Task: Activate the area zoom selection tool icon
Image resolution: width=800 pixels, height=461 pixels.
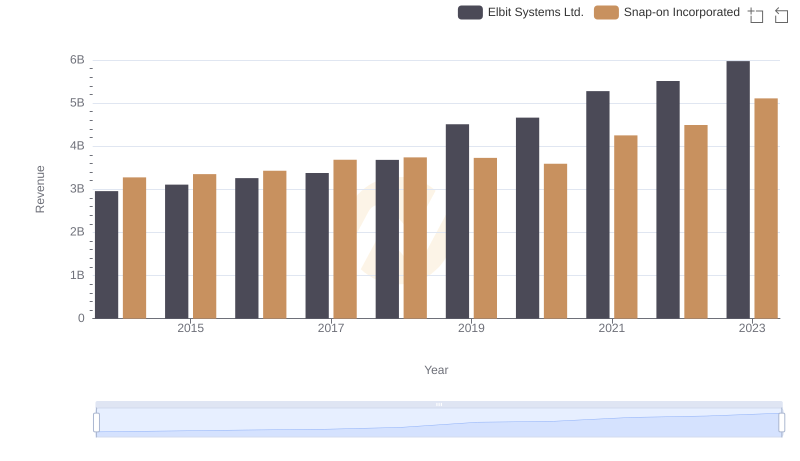Action: [x=756, y=15]
